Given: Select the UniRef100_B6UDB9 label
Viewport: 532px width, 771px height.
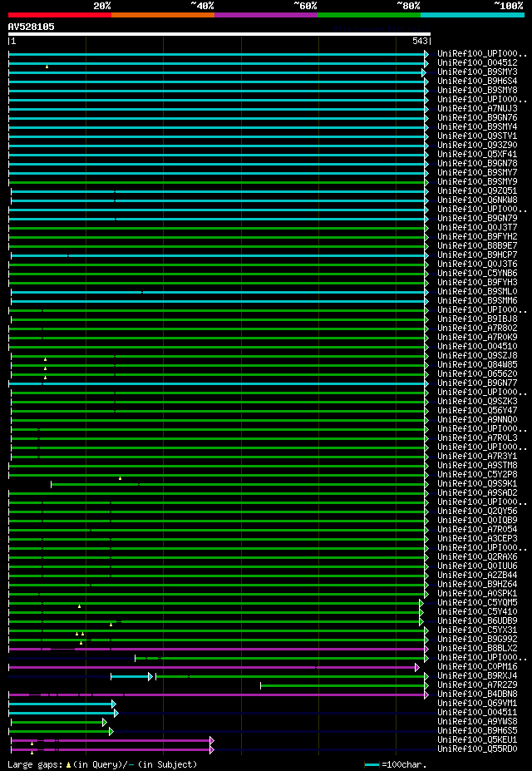Looking at the screenshot, I should click(x=477, y=621).
